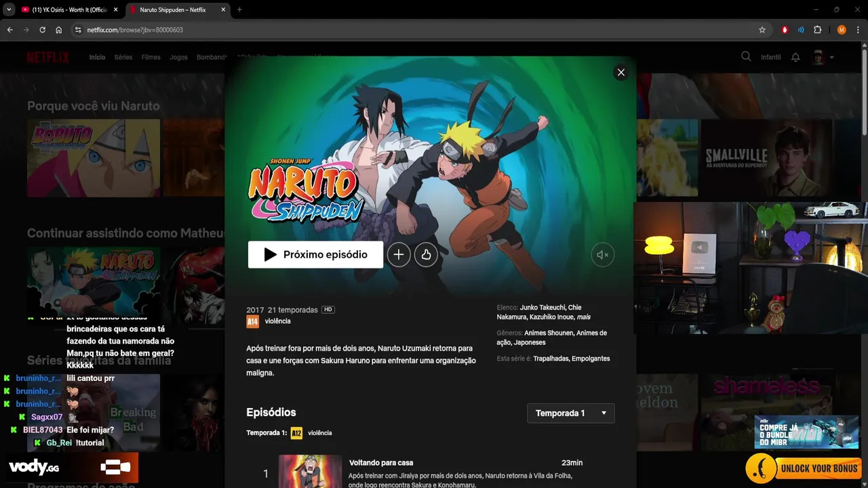Open the Animes Shounen genre link
Screen dimensions: 868x488
(x=549, y=333)
